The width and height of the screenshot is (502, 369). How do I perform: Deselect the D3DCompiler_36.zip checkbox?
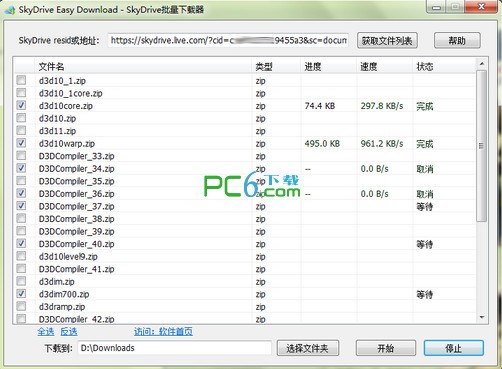coord(21,193)
